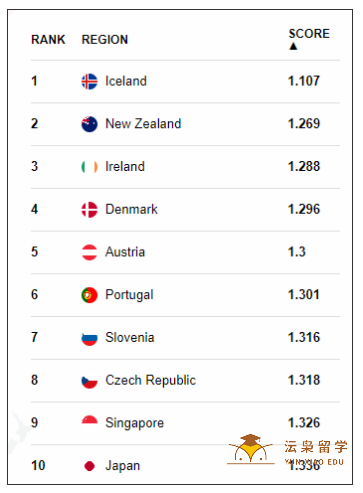Open the Iceland region link

(x=126, y=81)
